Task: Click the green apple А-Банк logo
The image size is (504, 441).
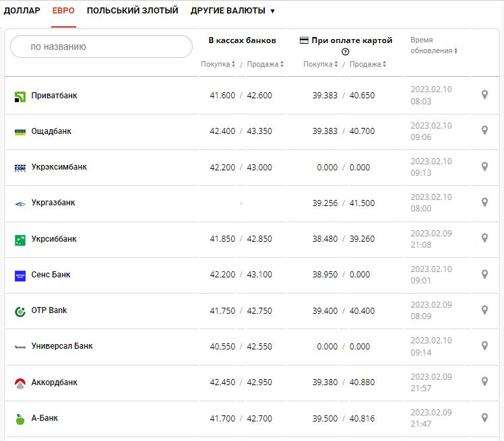Action: (x=20, y=419)
